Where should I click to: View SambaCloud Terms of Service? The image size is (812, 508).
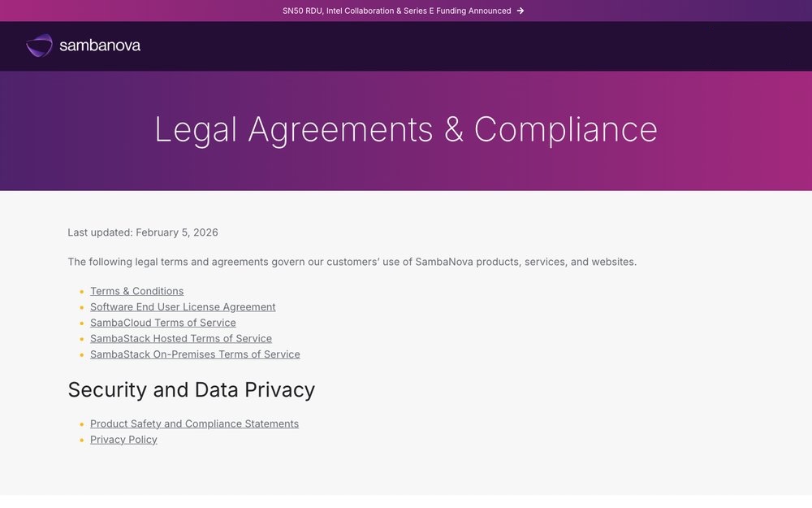pyautogui.click(x=162, y=323)
